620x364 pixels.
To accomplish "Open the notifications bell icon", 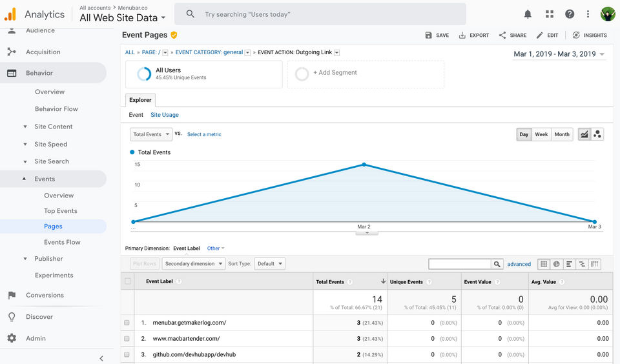I will tap(528, 14).
